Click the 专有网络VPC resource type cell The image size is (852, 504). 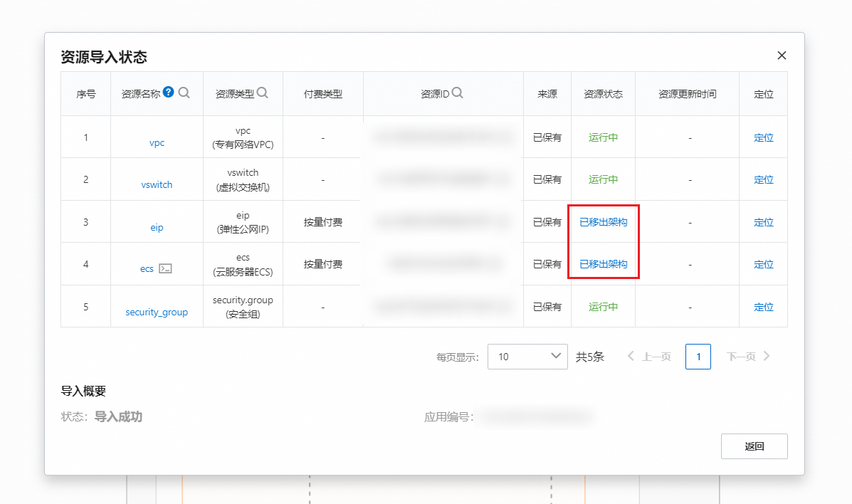[243, 137]
